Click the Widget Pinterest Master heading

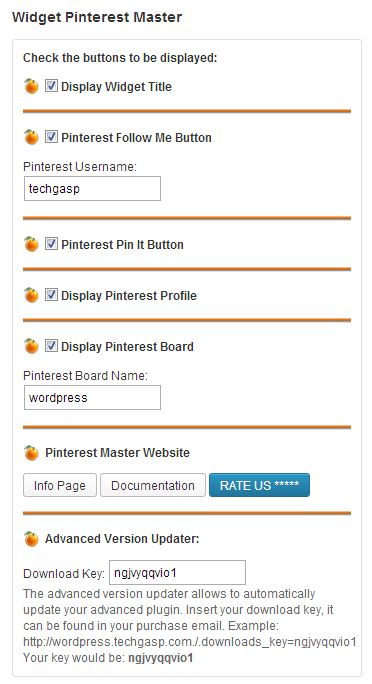(x=97, y=17)
